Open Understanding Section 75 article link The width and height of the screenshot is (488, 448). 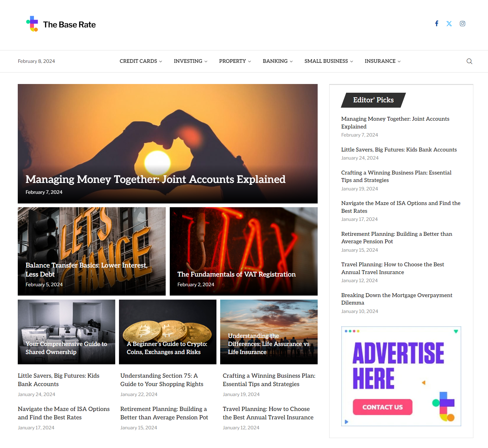click(162, 380)
